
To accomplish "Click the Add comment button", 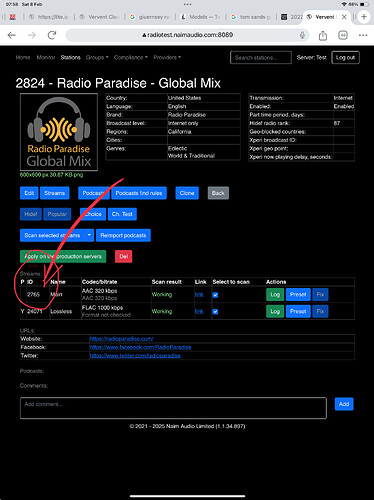I will click(x=344, y=404).
